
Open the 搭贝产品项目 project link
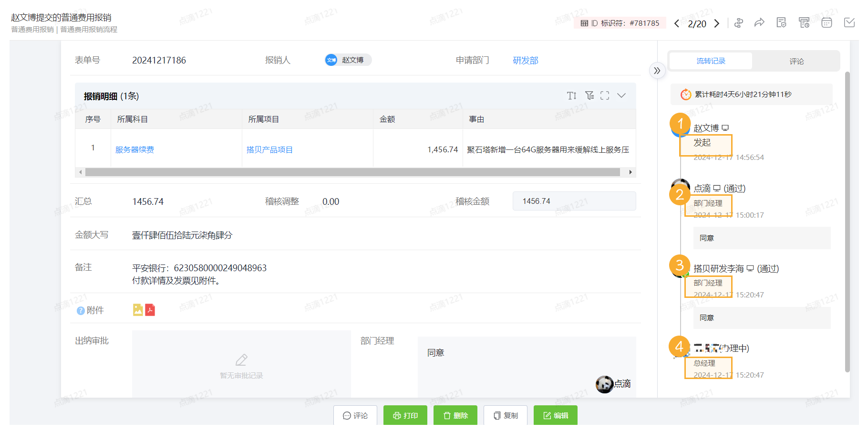(269, 149)
